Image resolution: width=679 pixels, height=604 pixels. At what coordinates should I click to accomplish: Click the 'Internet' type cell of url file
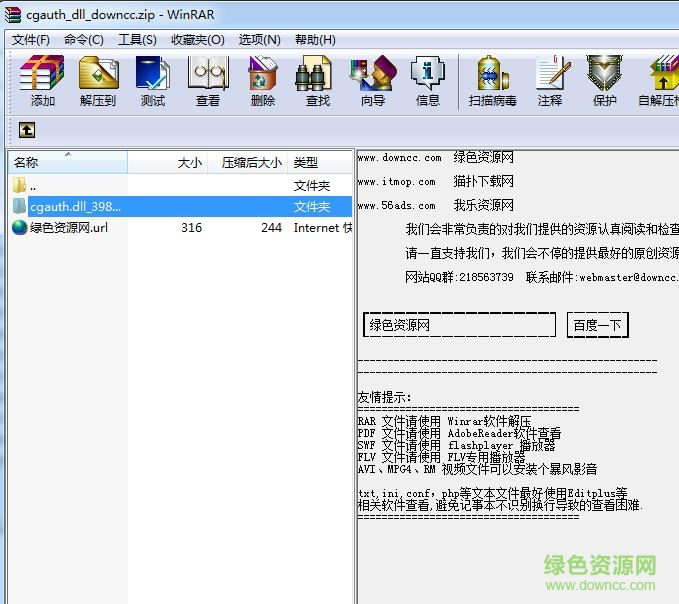click(x=323, y=228)
